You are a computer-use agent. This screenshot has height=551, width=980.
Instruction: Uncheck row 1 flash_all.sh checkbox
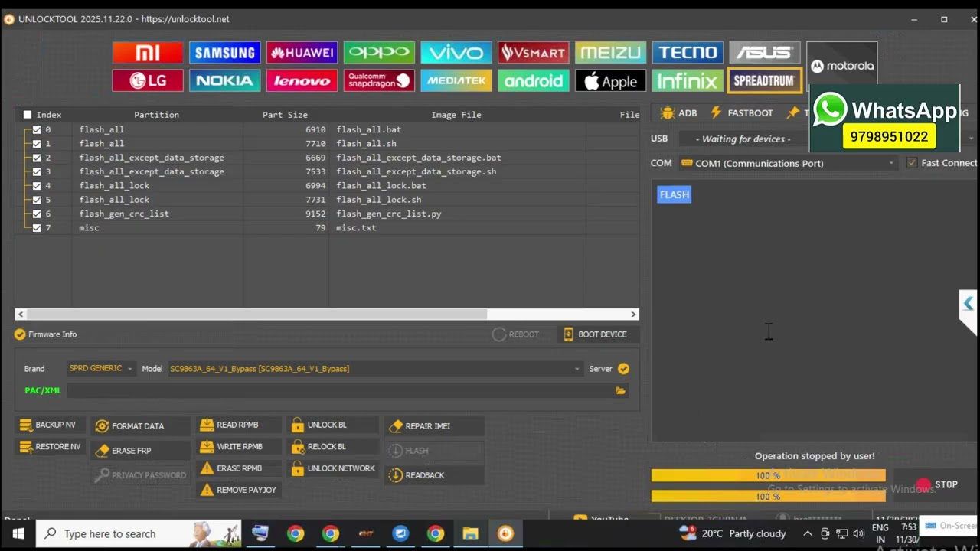(36, 144)
